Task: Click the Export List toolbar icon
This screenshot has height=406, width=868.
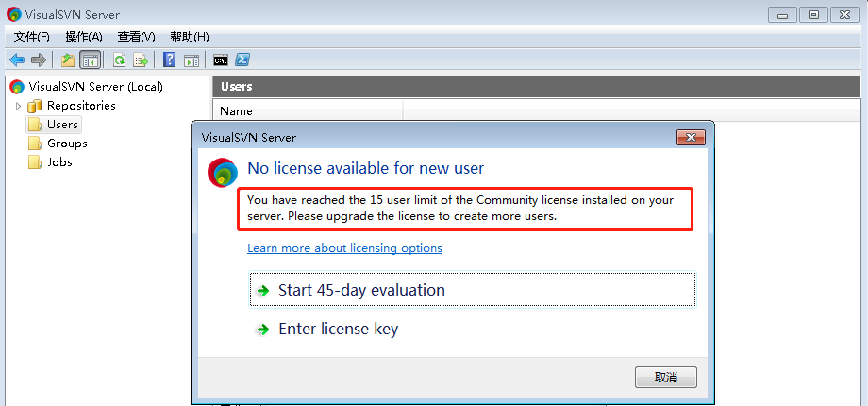Action: (141, 59)
